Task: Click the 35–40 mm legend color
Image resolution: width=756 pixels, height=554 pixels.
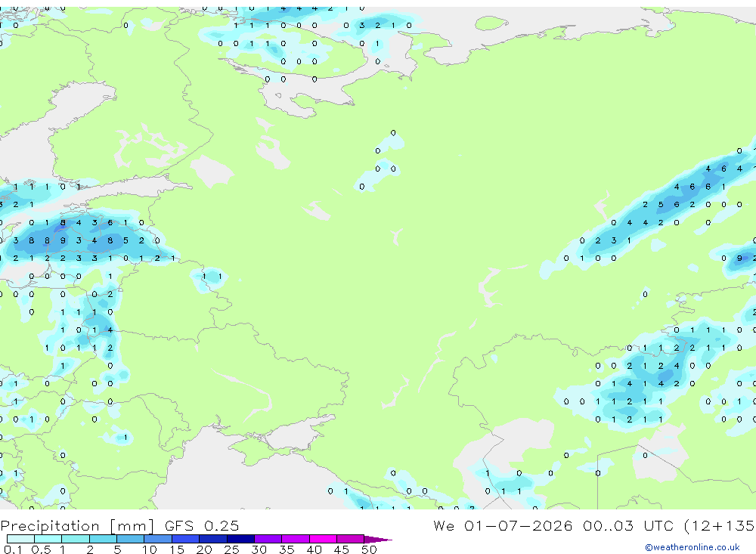Action: (x=295, y=539)
